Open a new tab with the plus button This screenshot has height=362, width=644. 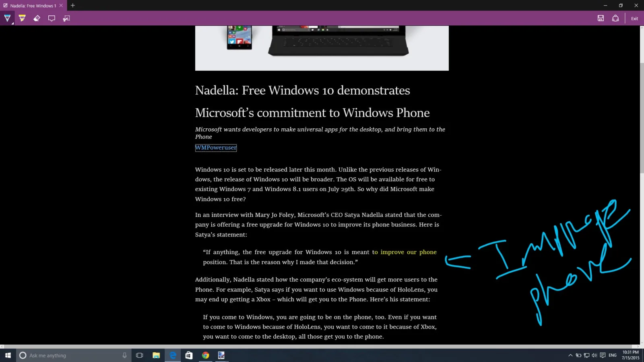[x=73, y=6]
